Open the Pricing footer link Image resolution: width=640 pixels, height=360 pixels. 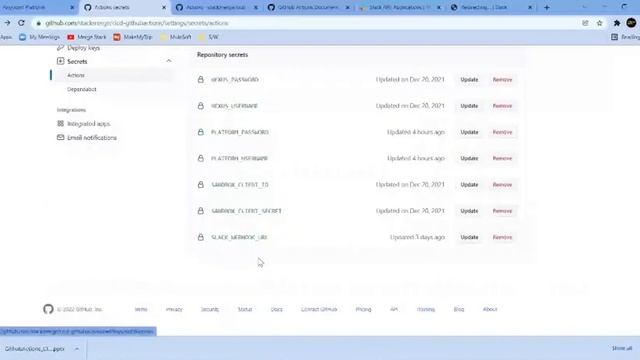pyautogui.click(x=363, y=309)
